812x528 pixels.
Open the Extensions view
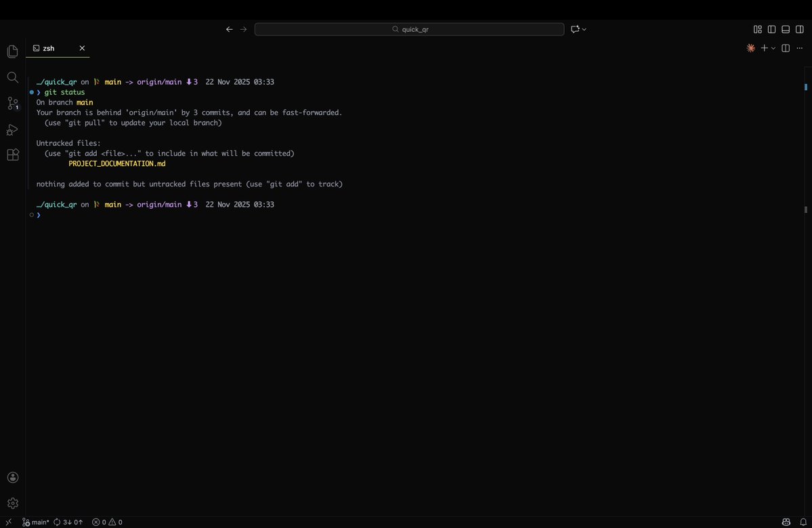click(12, 155)
